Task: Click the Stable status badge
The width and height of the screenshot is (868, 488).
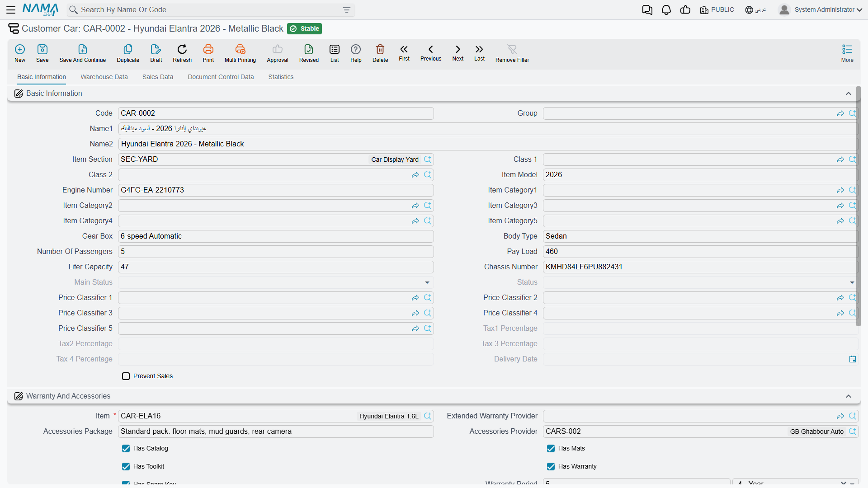Action: [304, 29]
